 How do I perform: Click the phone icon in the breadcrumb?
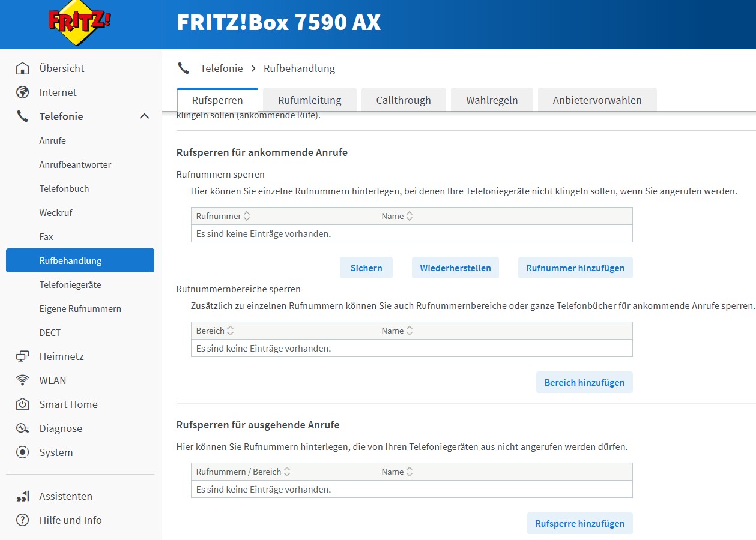[183, 68]
